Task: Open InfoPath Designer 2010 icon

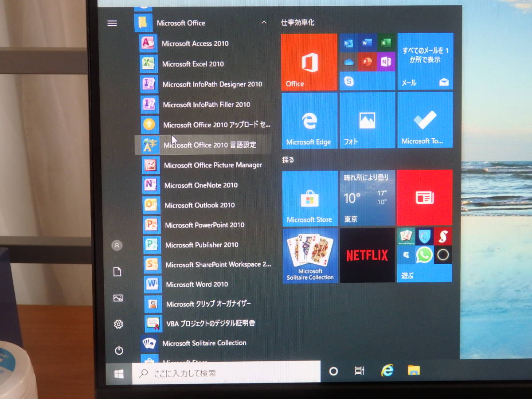Action: (148, 84)
